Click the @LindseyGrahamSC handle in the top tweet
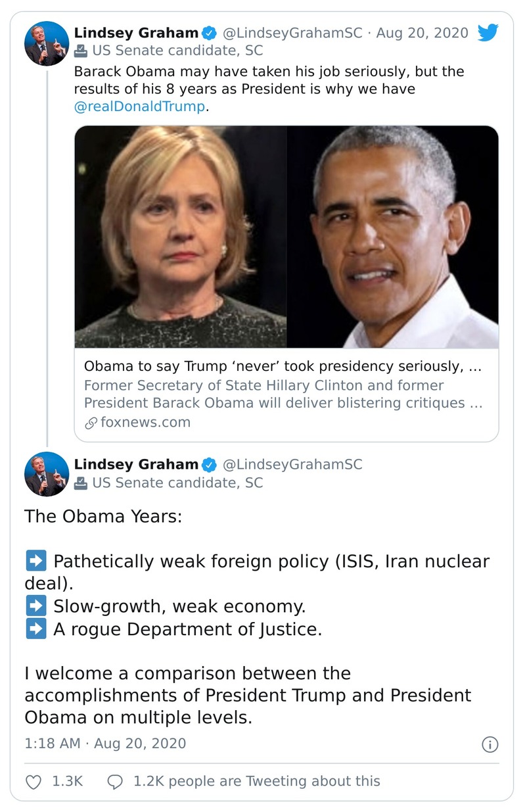The height and width of the screenshot is (812, 525). 292,33
